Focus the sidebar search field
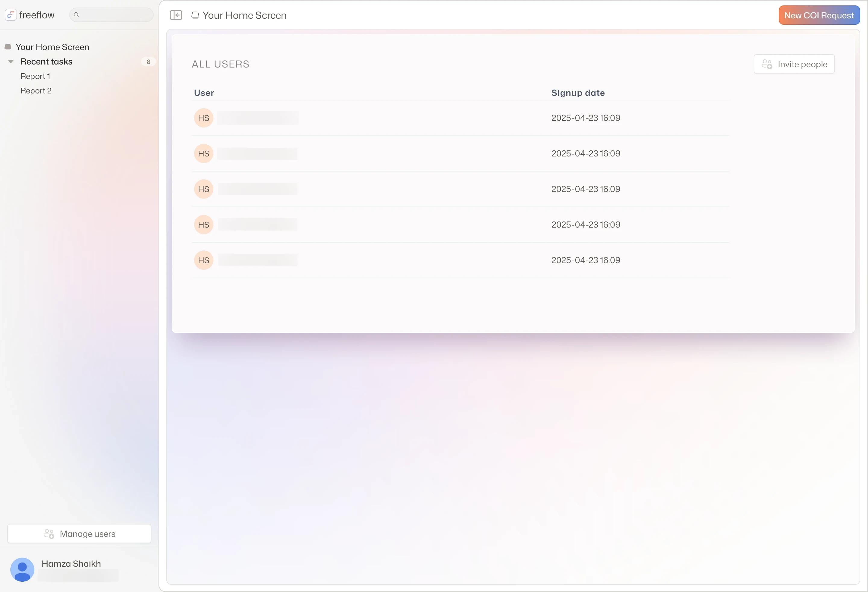 [x=111, y=15]
